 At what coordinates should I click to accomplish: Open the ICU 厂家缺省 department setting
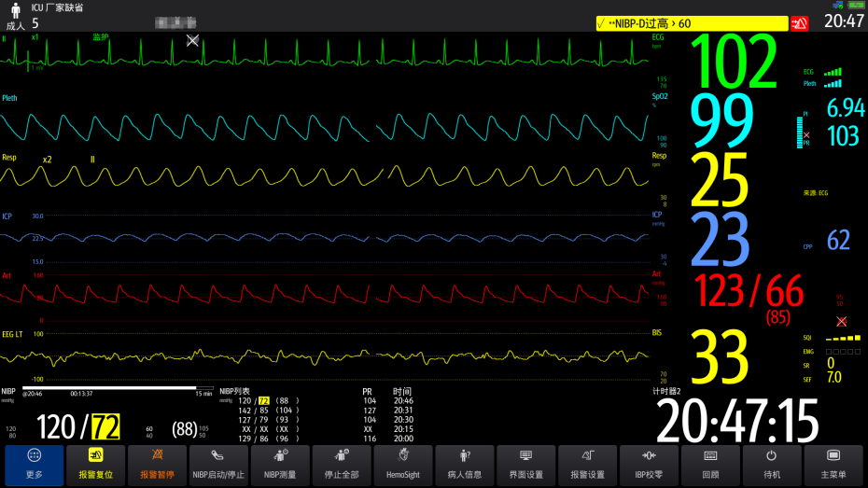coord(57,7)
